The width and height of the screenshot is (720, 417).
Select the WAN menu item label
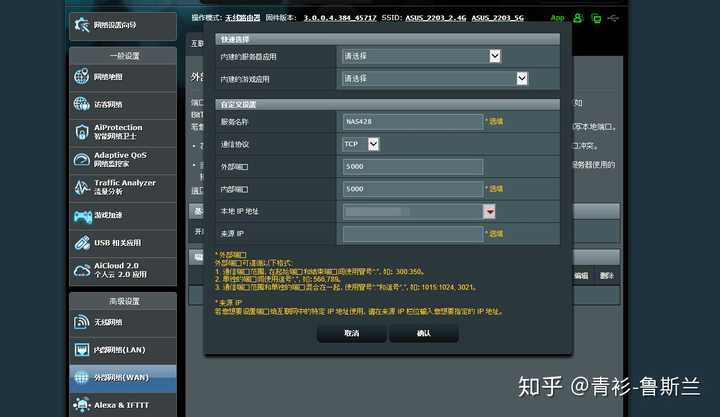tap(121, 378)
